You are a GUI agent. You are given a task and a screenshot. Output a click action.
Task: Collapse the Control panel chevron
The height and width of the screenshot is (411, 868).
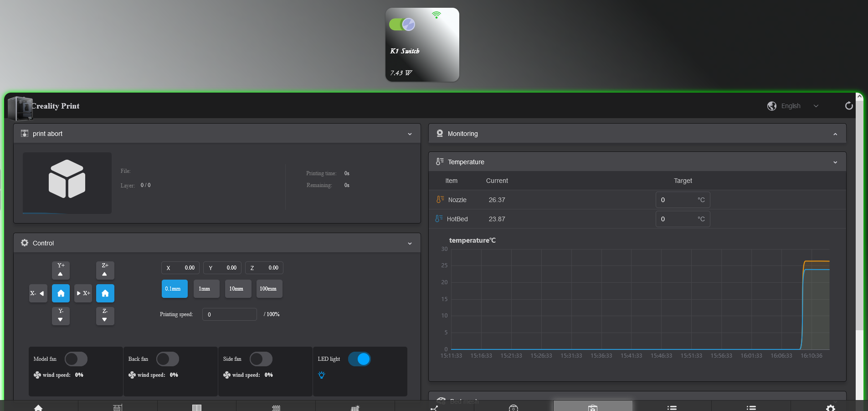point(410,243)
